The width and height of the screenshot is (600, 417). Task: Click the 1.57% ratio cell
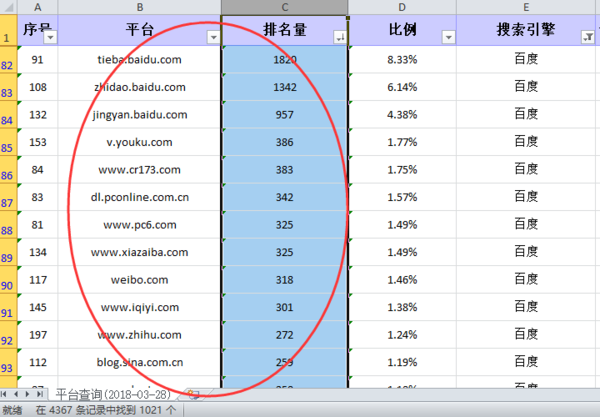[x=402, y=197]
